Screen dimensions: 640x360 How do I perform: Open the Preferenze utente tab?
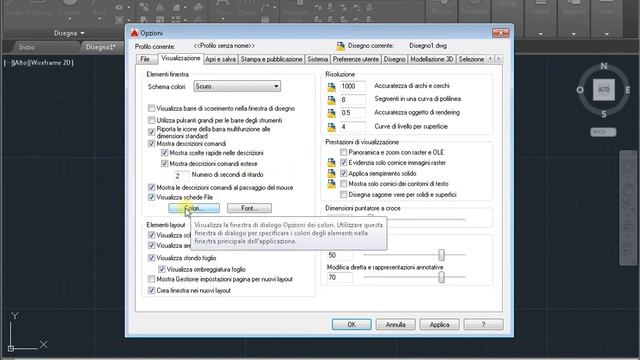tap(356, 59)
